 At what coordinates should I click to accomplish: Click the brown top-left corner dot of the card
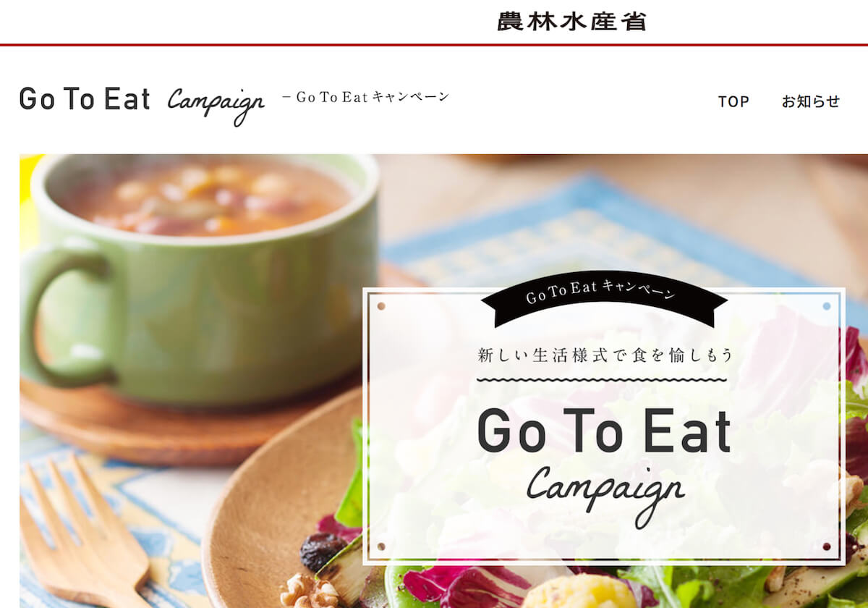click(x=381, y=306)
